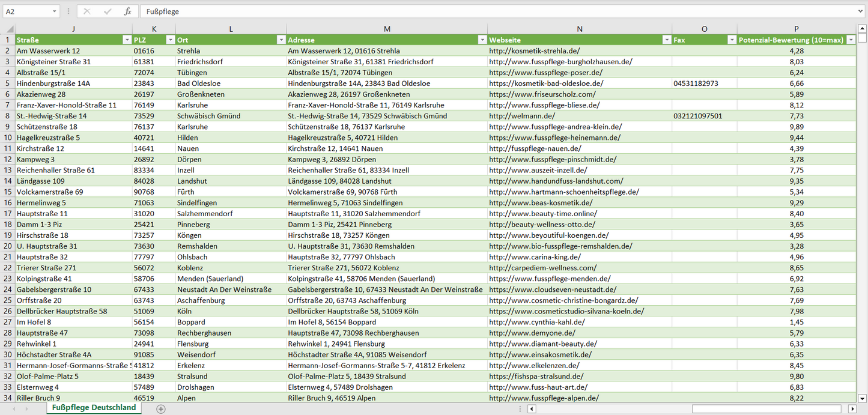Select column M header
868x415 pixels.
click(x=387, y=29)
